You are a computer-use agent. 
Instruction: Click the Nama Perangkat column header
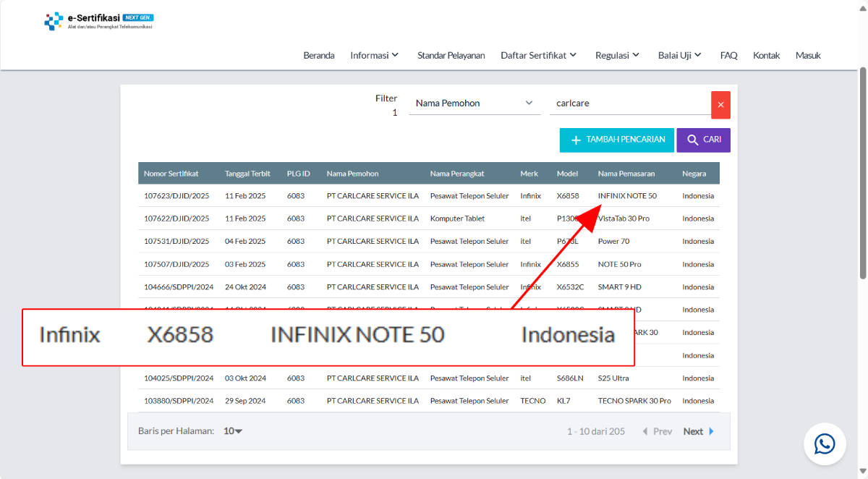coord(457,174)
